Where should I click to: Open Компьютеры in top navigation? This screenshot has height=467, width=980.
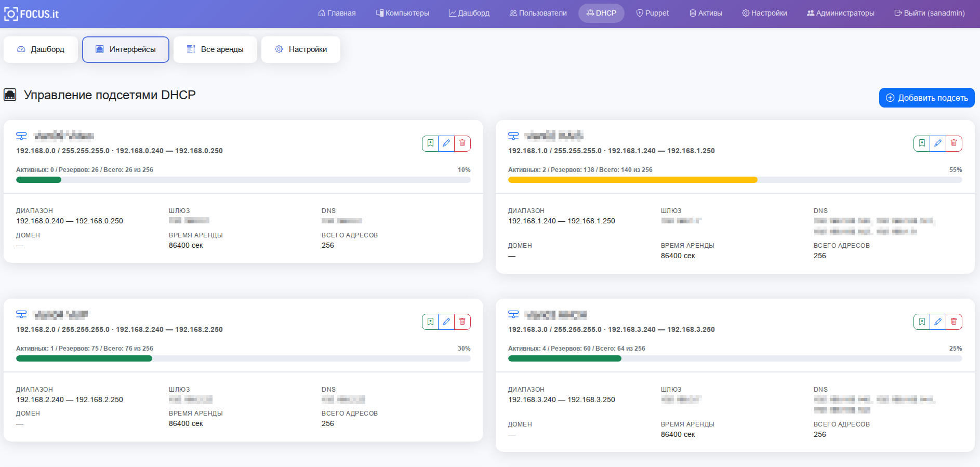tap(403, 13)
